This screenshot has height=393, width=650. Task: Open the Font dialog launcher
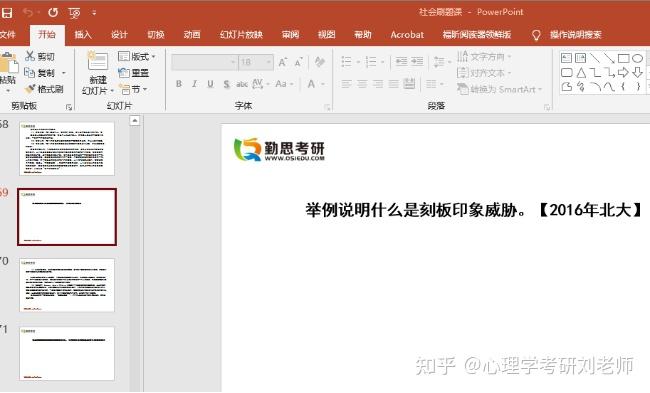click(327, 108)
